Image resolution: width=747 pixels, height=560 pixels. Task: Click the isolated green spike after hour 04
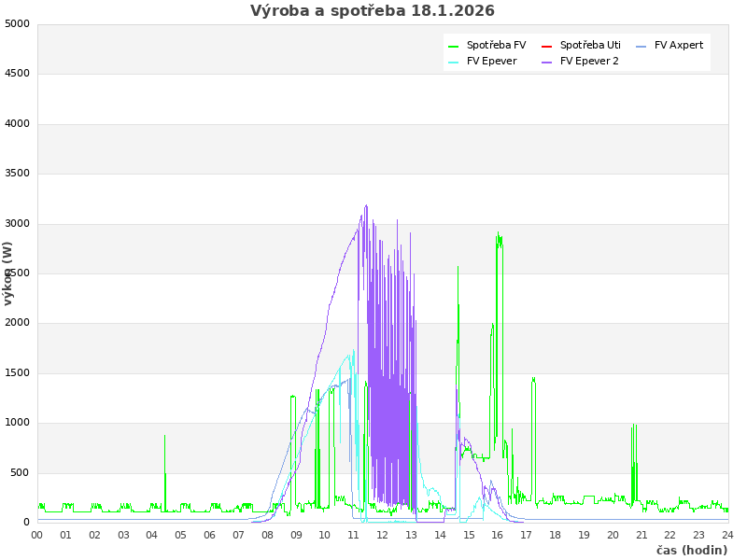click(165, 437)
